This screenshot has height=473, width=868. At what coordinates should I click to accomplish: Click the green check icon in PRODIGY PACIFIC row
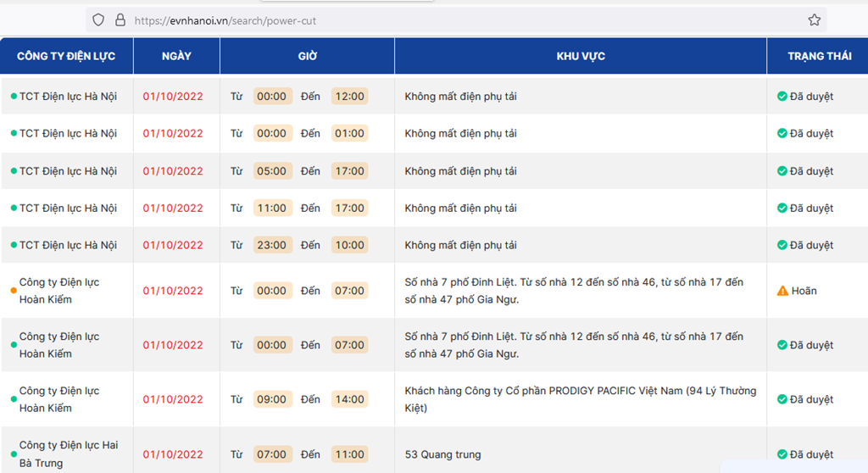click(x=782, y=399)
